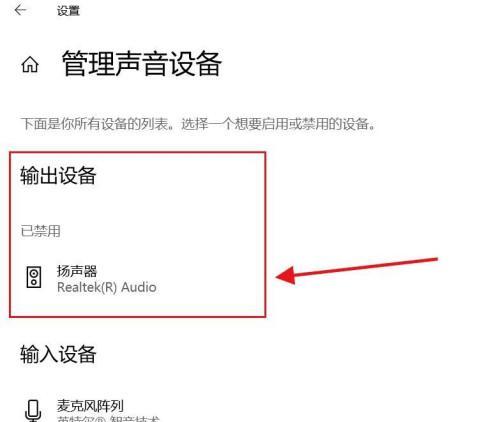Image resolution: width=500 pixels, height=422 pixels.
Task: Click the speaker device icon
Action: point(34,277)
